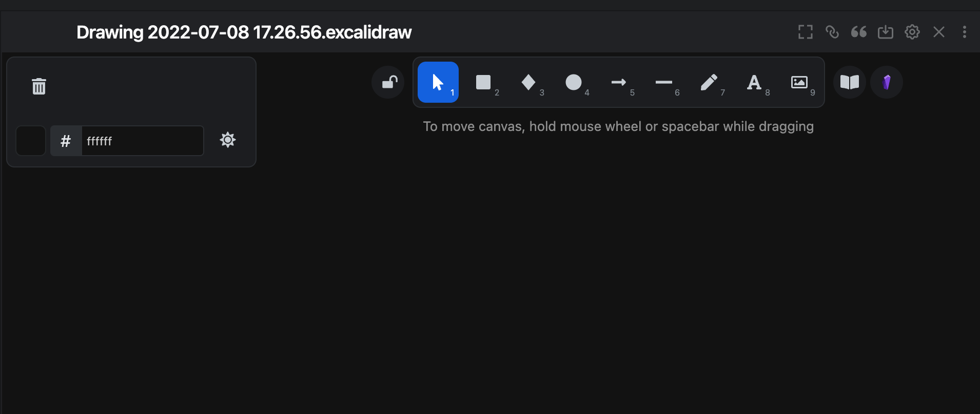Open the Obsidian tools menu with crystal icon
980x414 pixels.
tap(886, 82)
